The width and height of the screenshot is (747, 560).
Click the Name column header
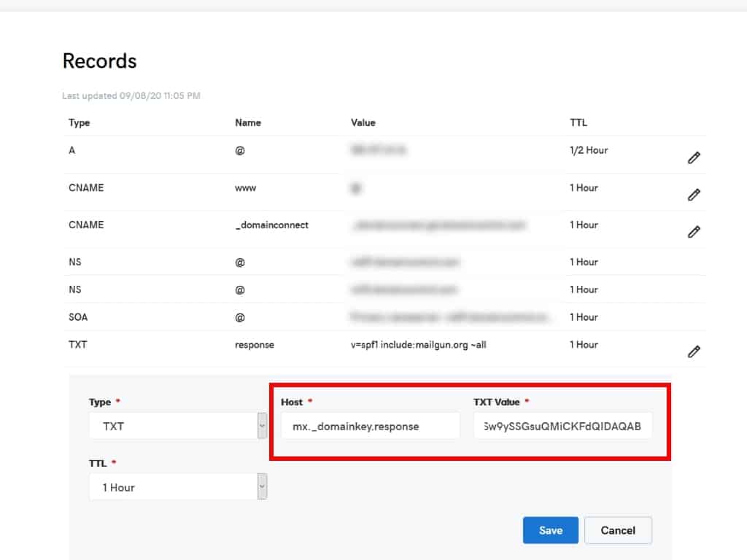[x=248, y=122]
